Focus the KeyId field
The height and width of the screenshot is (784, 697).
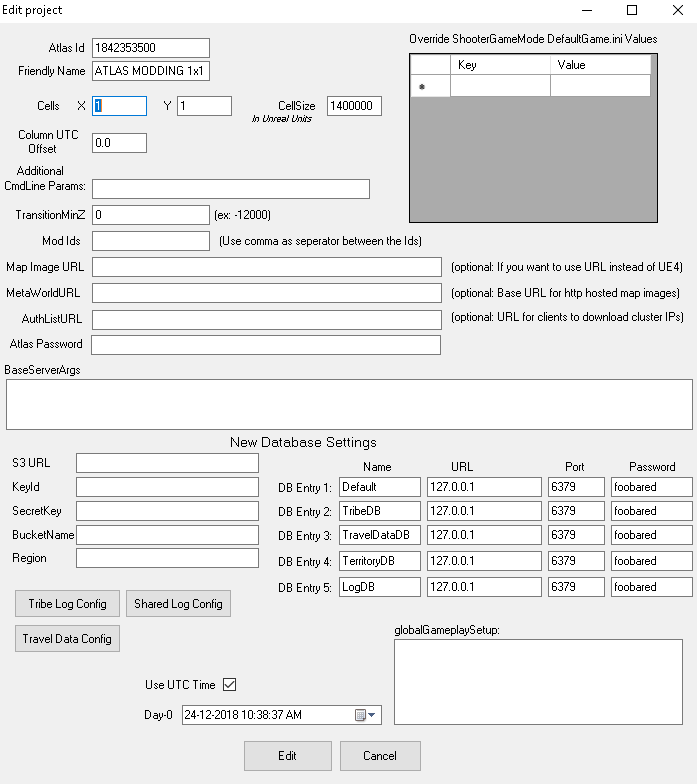[168, 487]
